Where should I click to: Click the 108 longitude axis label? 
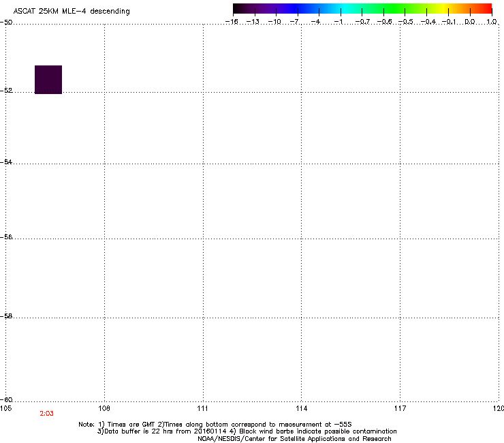(104, 408)
